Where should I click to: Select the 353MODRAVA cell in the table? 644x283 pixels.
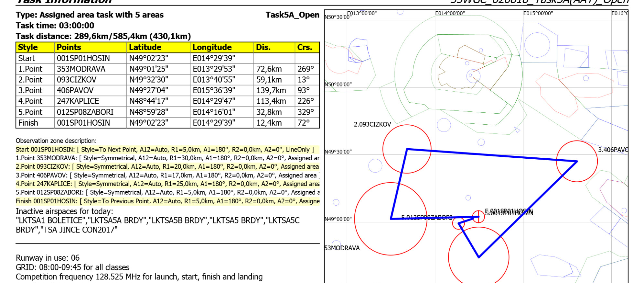(81, 69)
